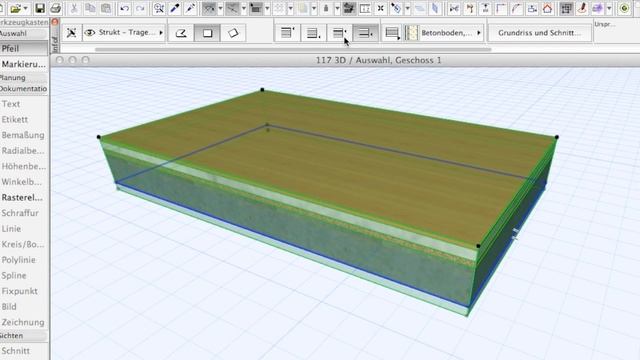640x360 pixels.
Task: Select the Fixpunkt tool in toolbox
Action: (24, 291)
